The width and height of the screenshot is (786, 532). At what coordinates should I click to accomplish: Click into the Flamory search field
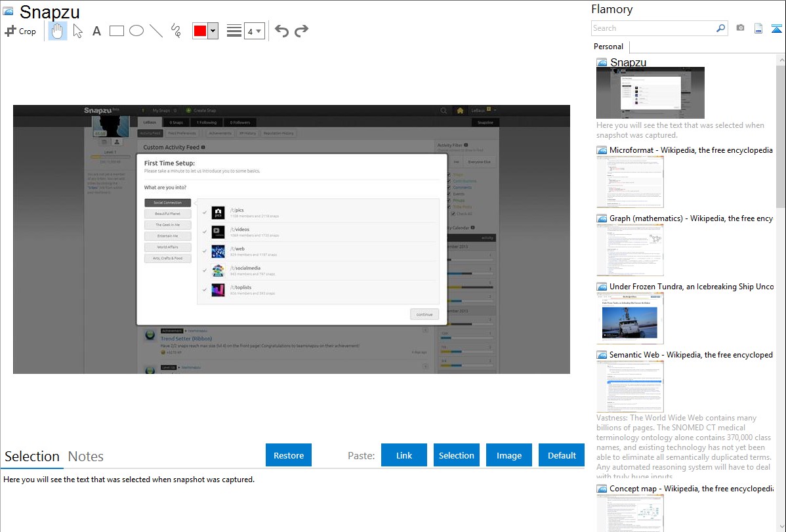[653, 28]
